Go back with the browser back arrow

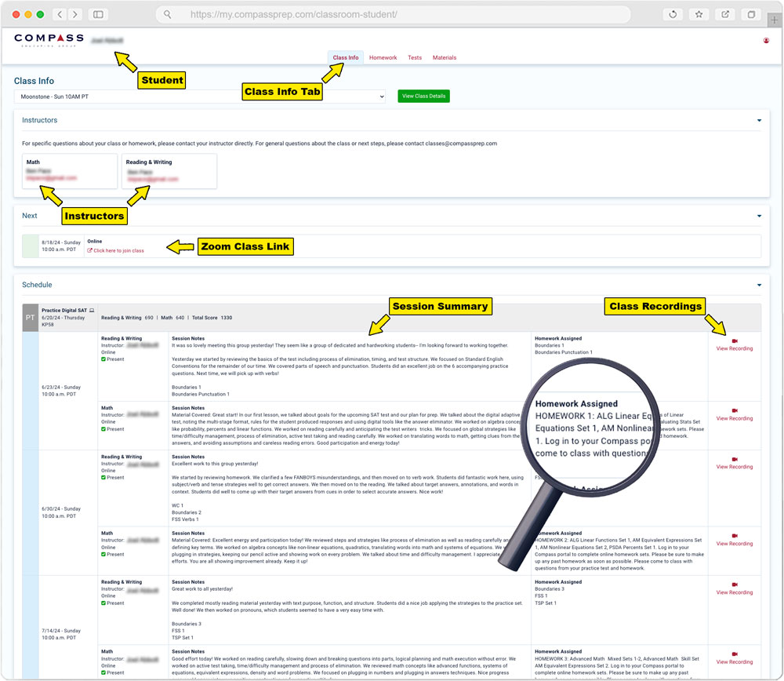(60, 14)
